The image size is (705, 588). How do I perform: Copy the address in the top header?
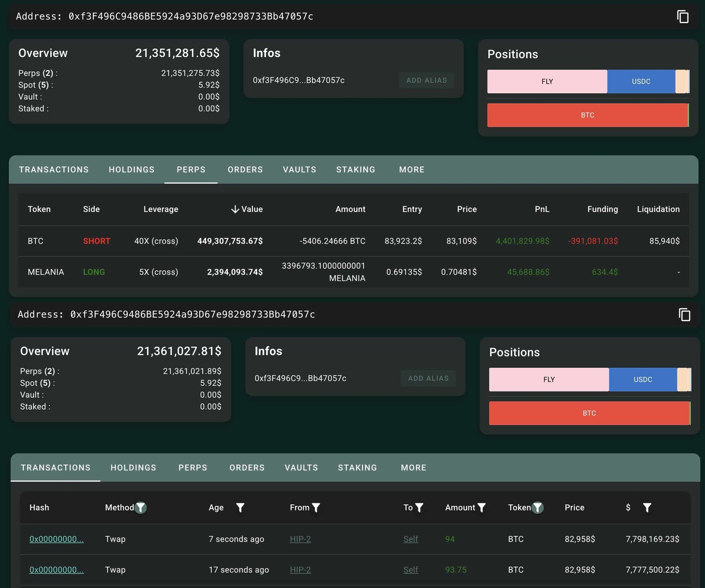click(x=683, y=17)
